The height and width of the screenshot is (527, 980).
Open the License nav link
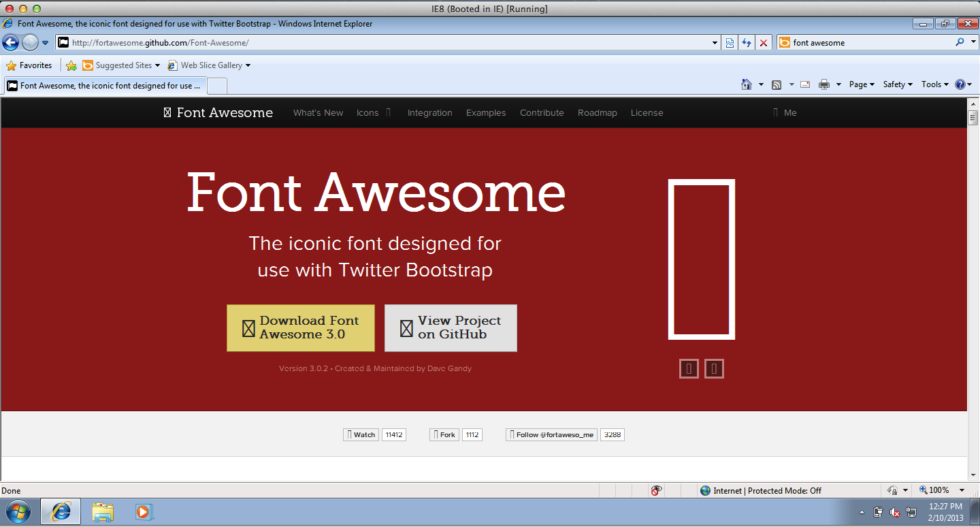647,113
